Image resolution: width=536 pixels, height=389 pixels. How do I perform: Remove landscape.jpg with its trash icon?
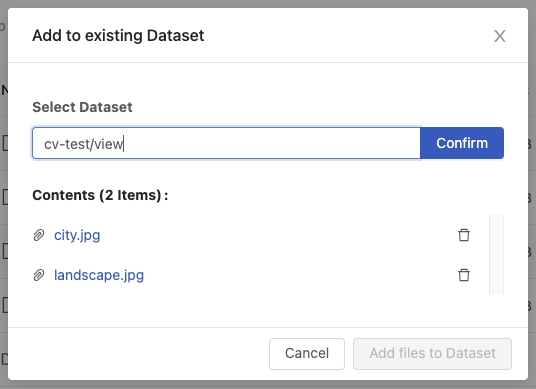[464, 275]
